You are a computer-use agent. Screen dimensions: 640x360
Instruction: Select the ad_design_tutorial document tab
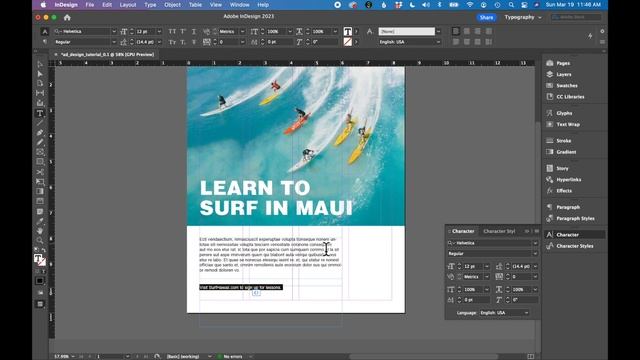[107, 54]
